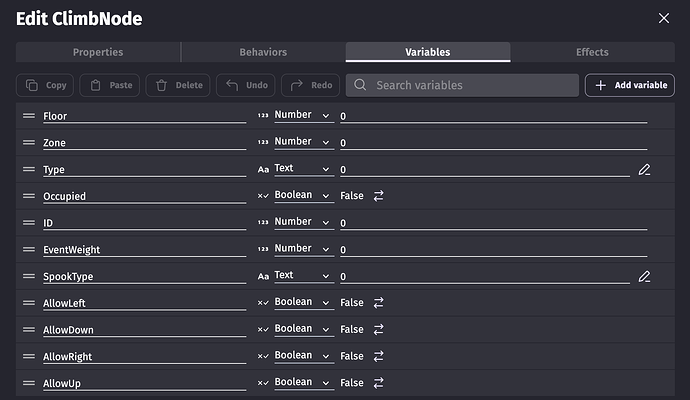
Task: Grab the drag handle of AllowDown row
Action: 29,330
